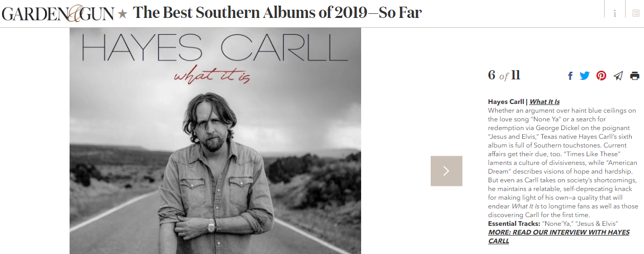Screen dimensions: 644x254
Task: Open the 'What It Is' album link
Action: [x=544, y=102]
